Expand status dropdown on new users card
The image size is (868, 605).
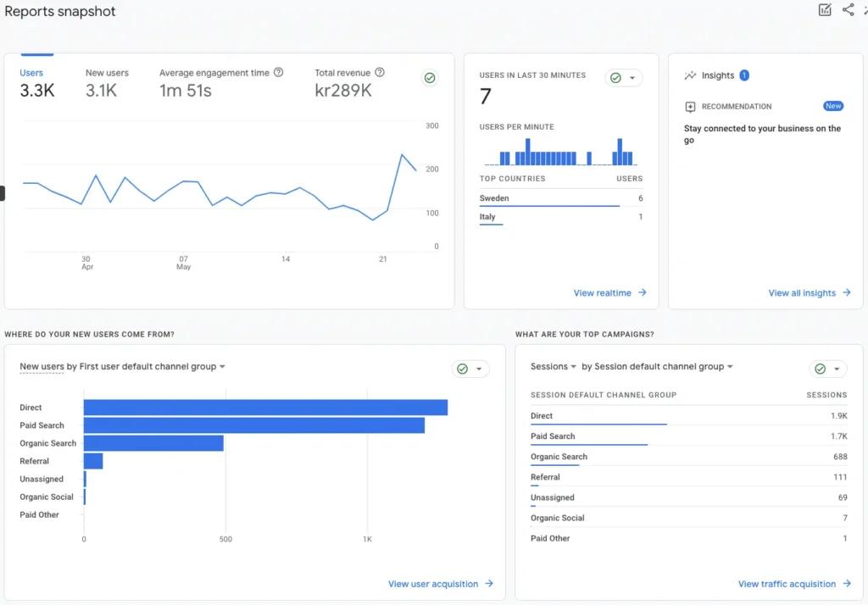pyautogui.click(x=479, y=369)
